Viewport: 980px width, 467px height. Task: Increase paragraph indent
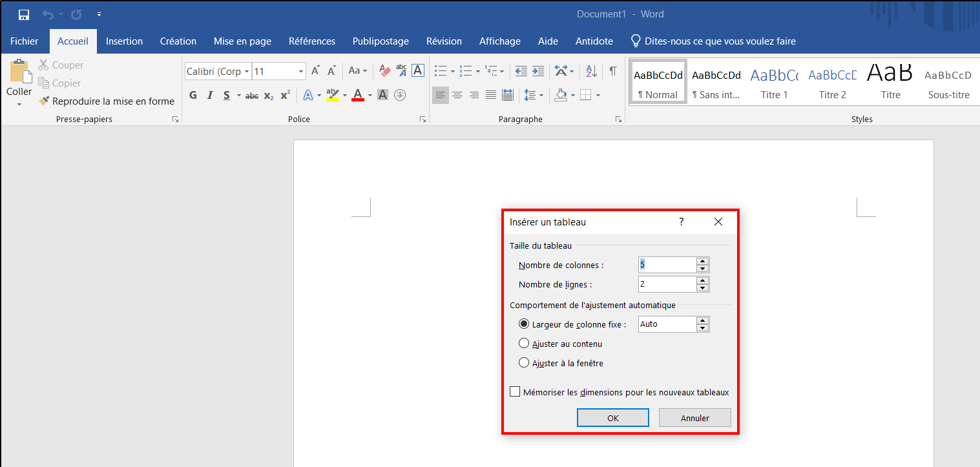click(538, 71)
